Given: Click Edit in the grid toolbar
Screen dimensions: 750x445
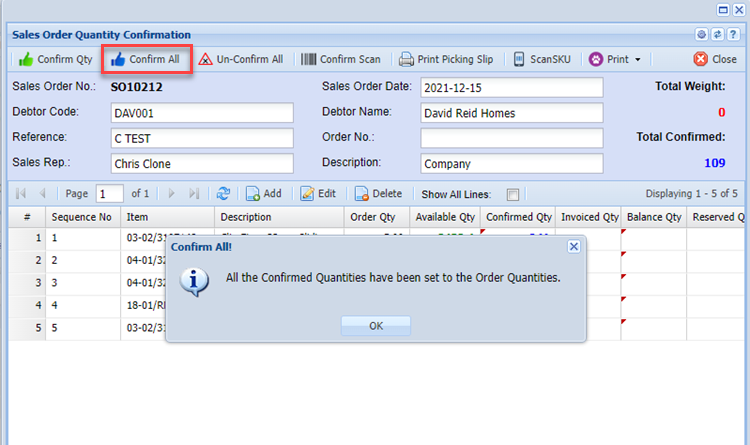Looking at the screenshot, I should tap(318, 194).
